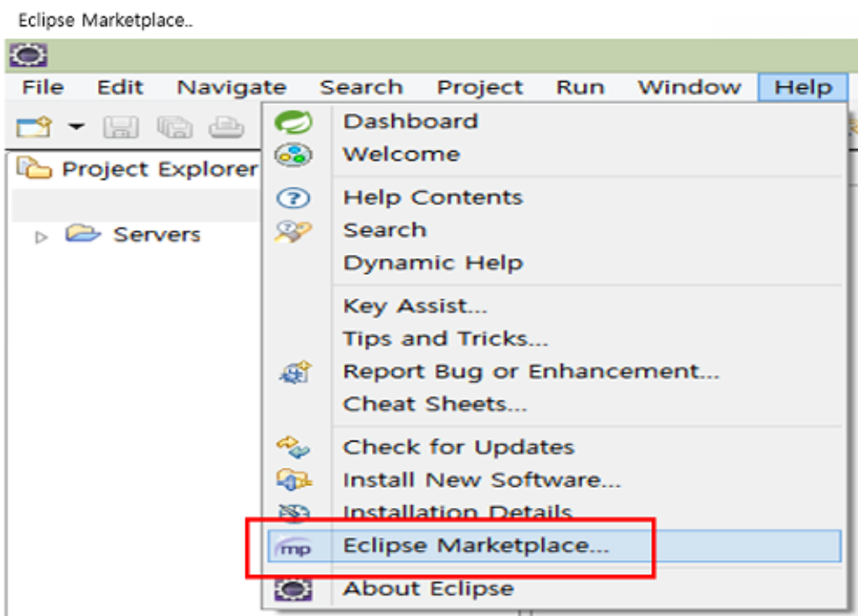Open the Project menu
The width and height of the screenshot is (858, 616).
[x=479, y=88]
